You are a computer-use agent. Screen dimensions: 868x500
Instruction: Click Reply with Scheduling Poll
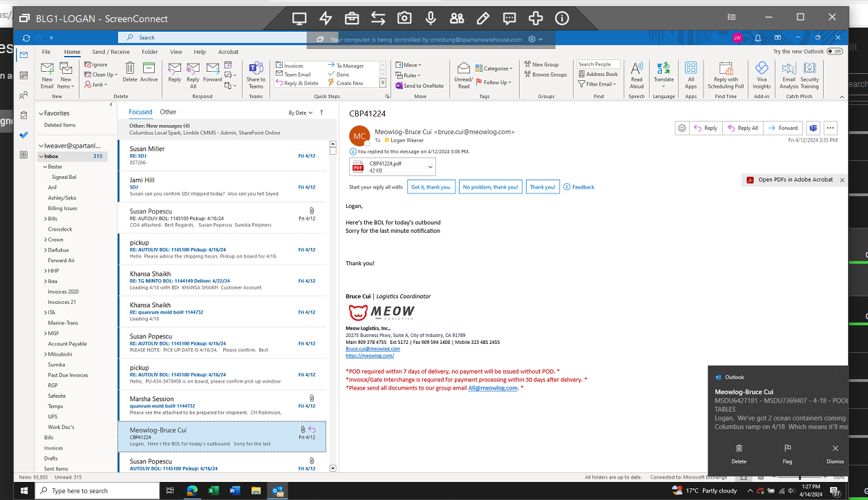point(726,75)
